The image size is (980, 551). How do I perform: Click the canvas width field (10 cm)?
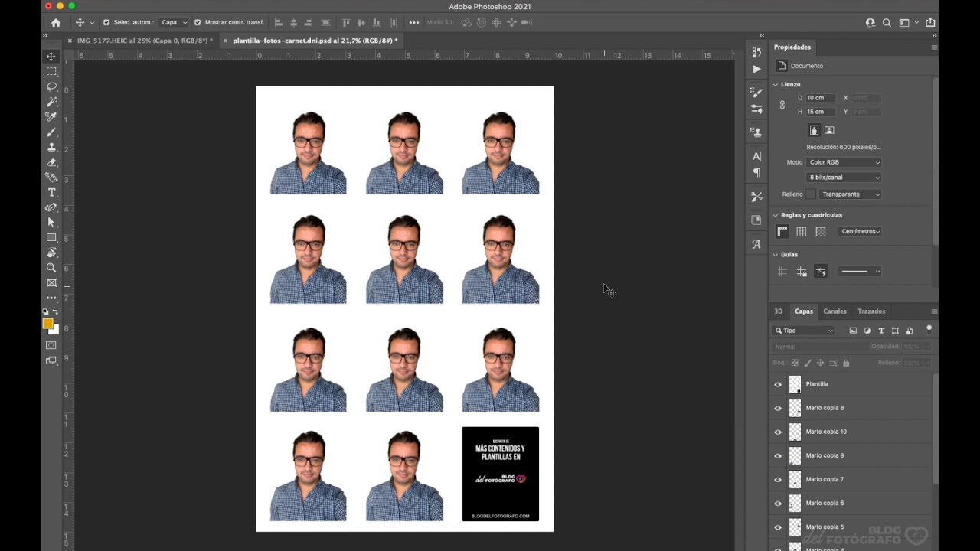(x=822, y=98)
